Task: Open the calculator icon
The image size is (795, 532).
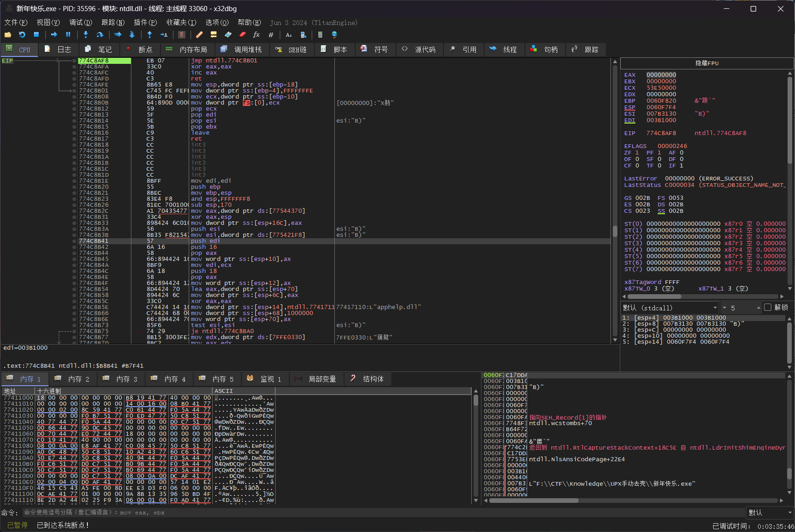Action: click(x=320, y=35)
